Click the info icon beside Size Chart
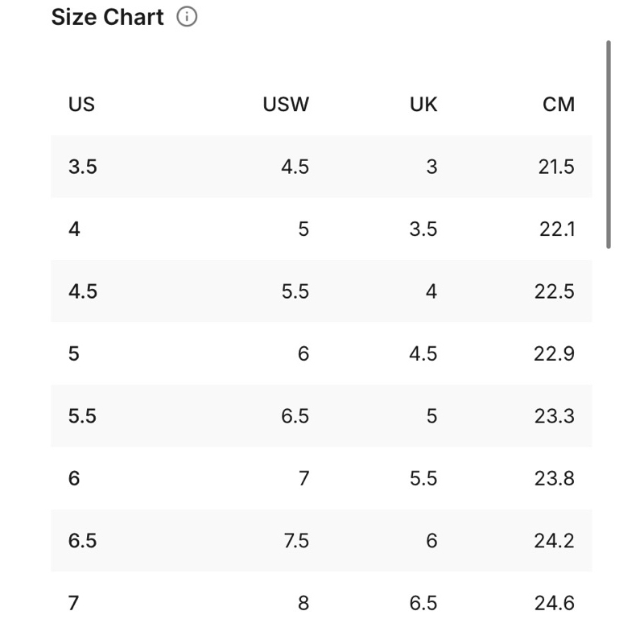 (x=187, y=17)
